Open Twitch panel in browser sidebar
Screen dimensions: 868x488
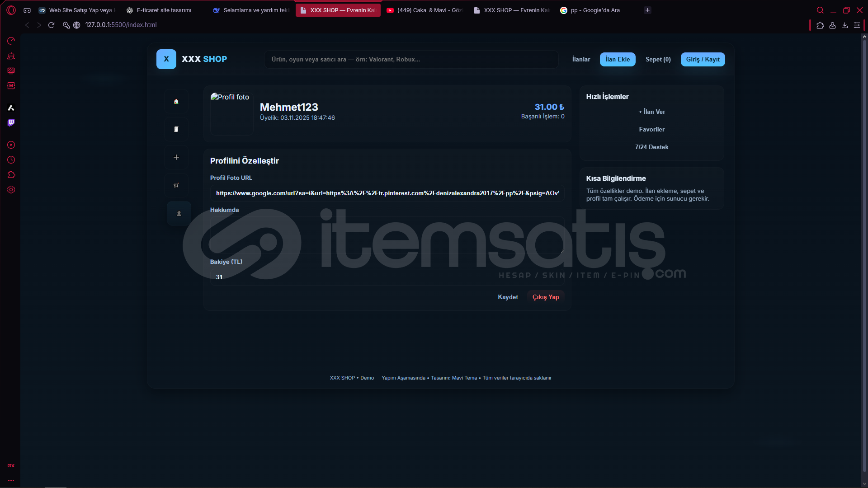pos(11,122)
